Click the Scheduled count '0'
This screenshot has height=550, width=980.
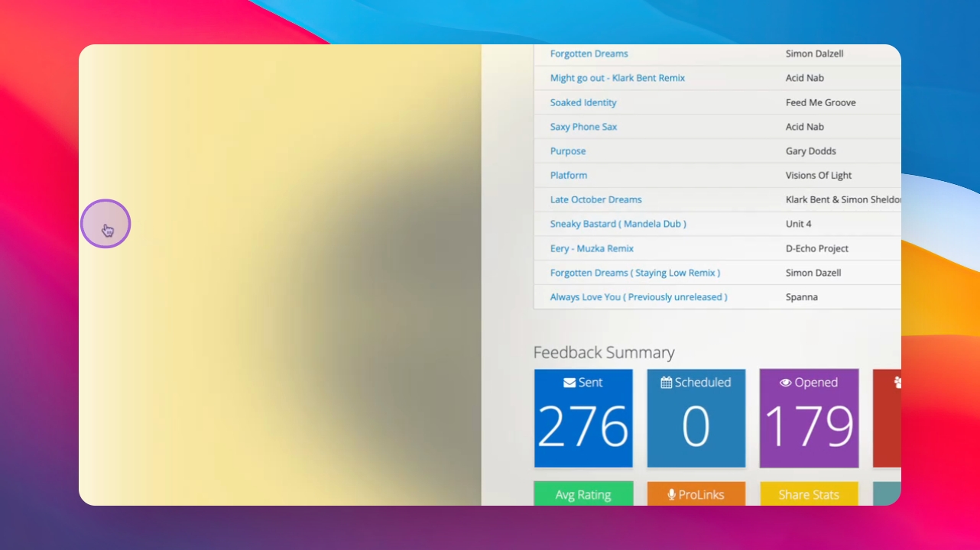(x=696, y=426)
